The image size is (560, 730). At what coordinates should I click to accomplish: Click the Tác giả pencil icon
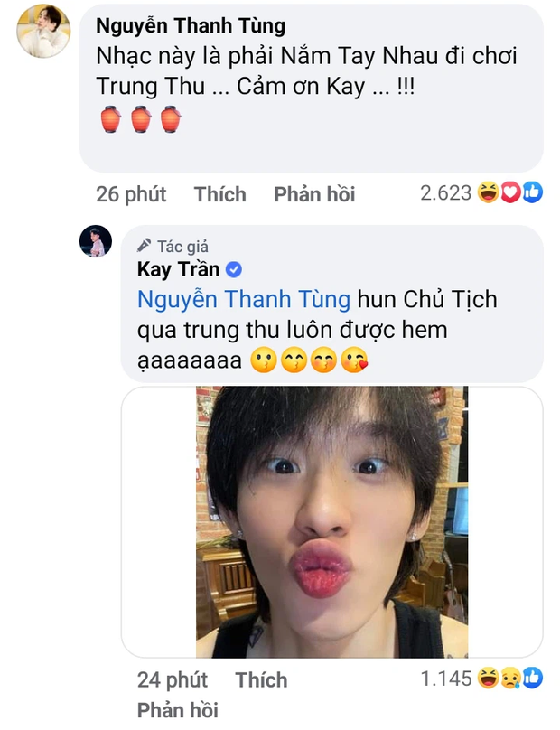[144, 246]
